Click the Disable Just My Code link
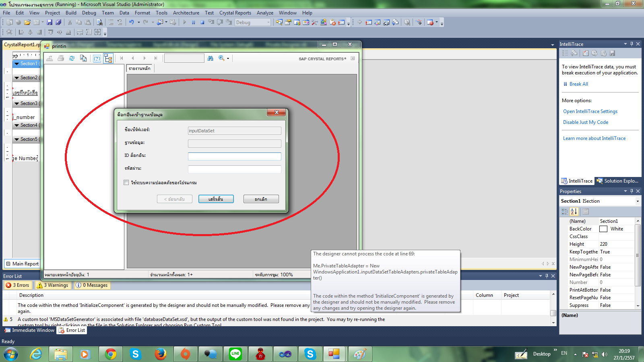The height and width of the screenshot is (362, 644). pyautogui.click(x=586, y=122)
